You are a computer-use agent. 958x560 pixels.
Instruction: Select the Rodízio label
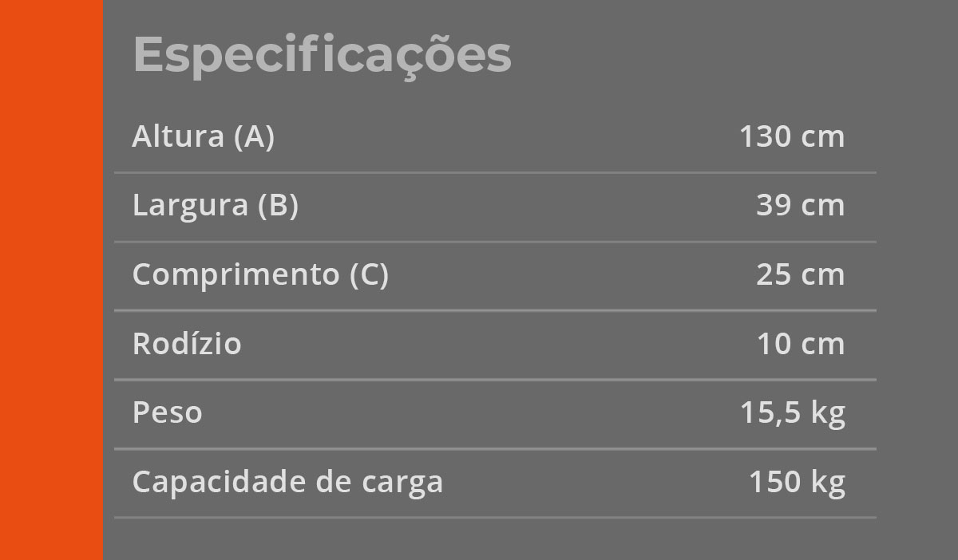(x=187, y=344)
